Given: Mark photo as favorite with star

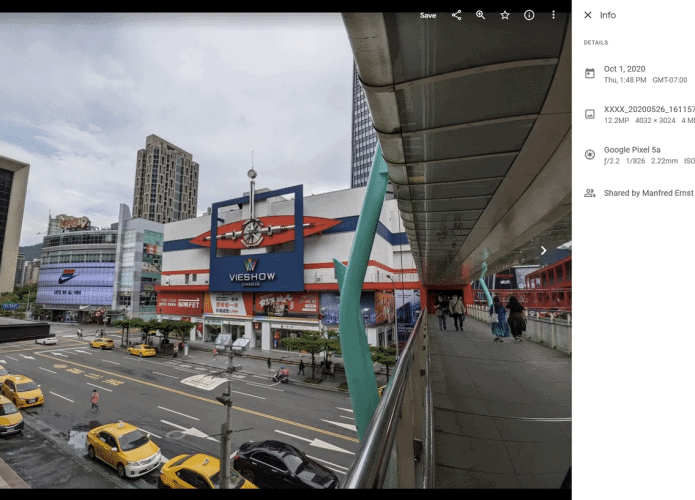Looking at the screenshot, I should 505,15.
